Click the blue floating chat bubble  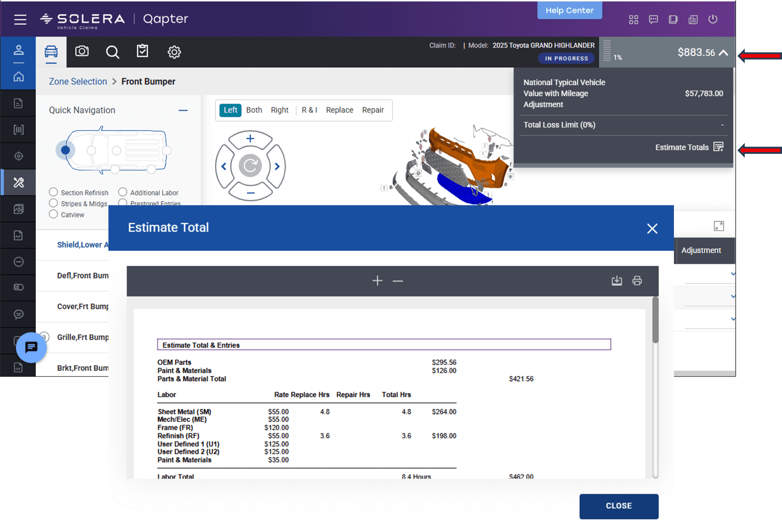(31, 347)
